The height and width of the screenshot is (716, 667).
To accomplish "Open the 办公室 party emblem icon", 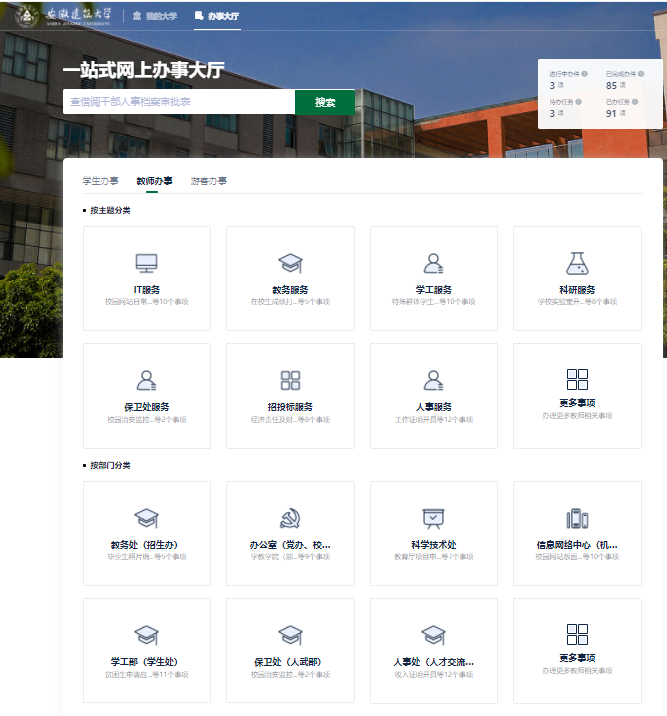I will point(290,518).
